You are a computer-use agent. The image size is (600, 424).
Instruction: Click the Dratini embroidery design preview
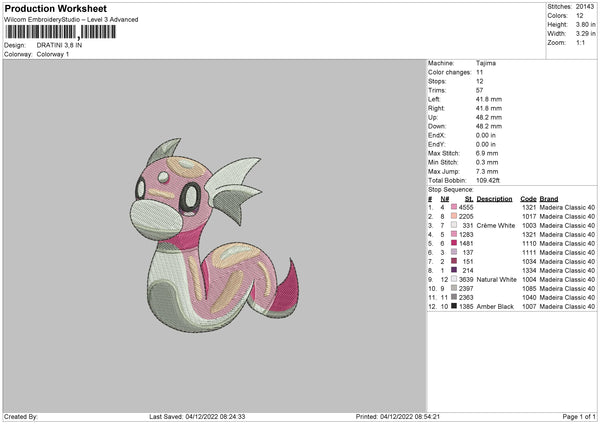coord(215,235)
